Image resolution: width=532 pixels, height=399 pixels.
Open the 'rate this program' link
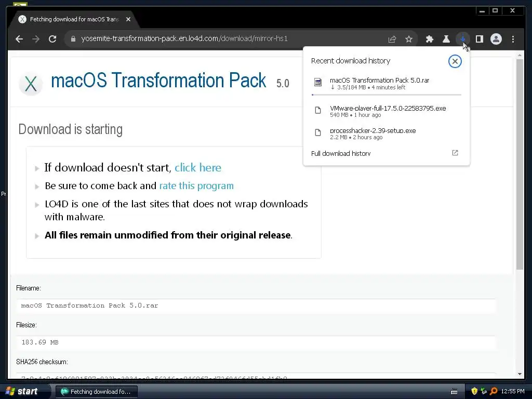[196, 186]
